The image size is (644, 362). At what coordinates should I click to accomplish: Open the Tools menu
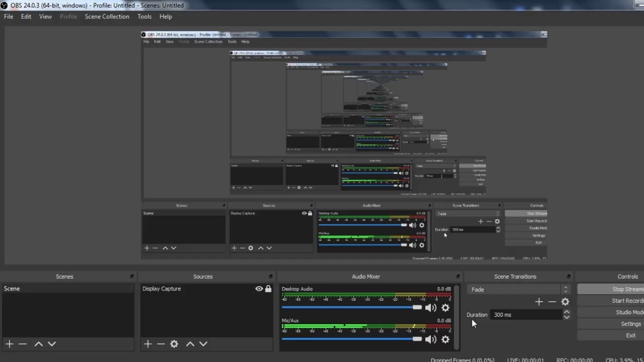(144, 17)
